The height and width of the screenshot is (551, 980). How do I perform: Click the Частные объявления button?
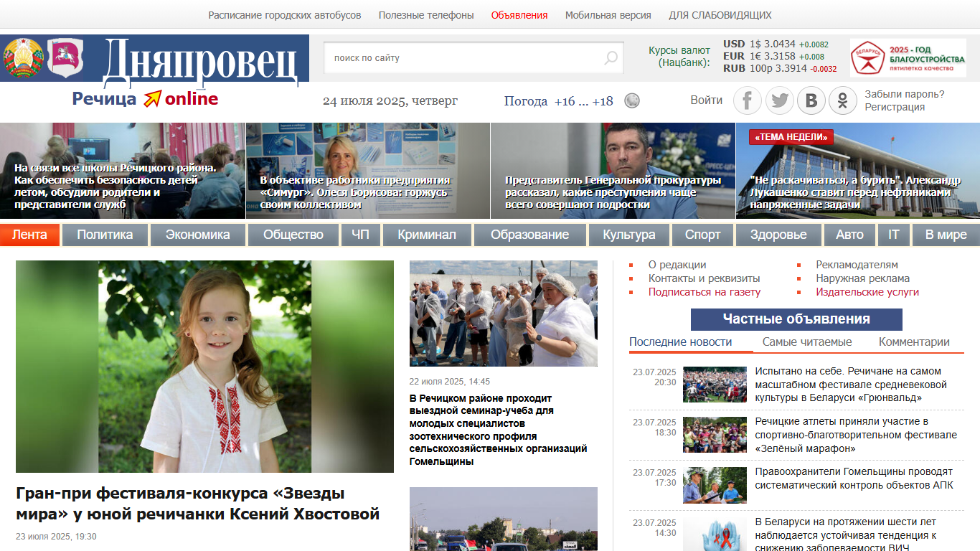click(x=796, y=319)
